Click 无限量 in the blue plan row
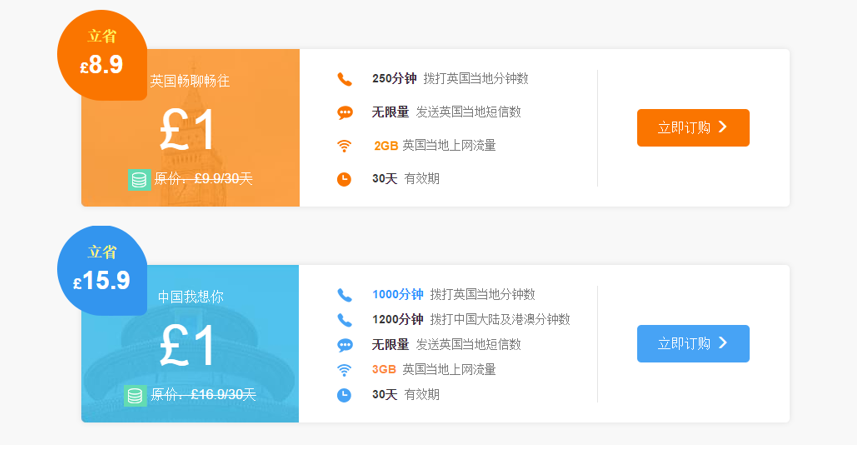Viewport: 857px width, 462px height. pos(390,344)
